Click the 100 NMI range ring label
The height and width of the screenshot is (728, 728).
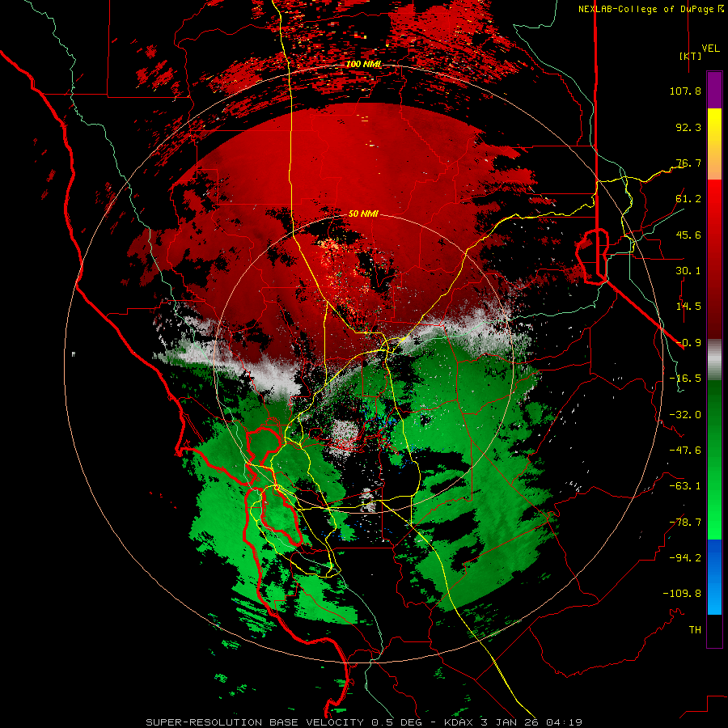[363, 64]
